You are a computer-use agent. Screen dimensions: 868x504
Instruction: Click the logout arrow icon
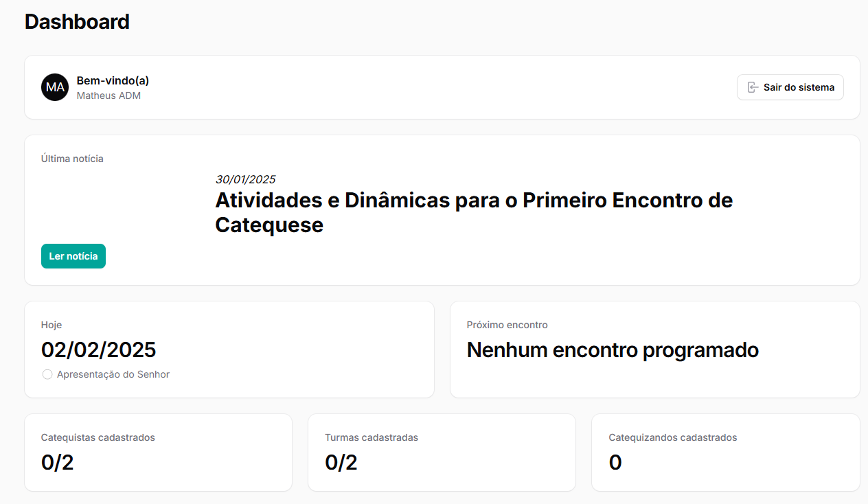tap(753, 87)
